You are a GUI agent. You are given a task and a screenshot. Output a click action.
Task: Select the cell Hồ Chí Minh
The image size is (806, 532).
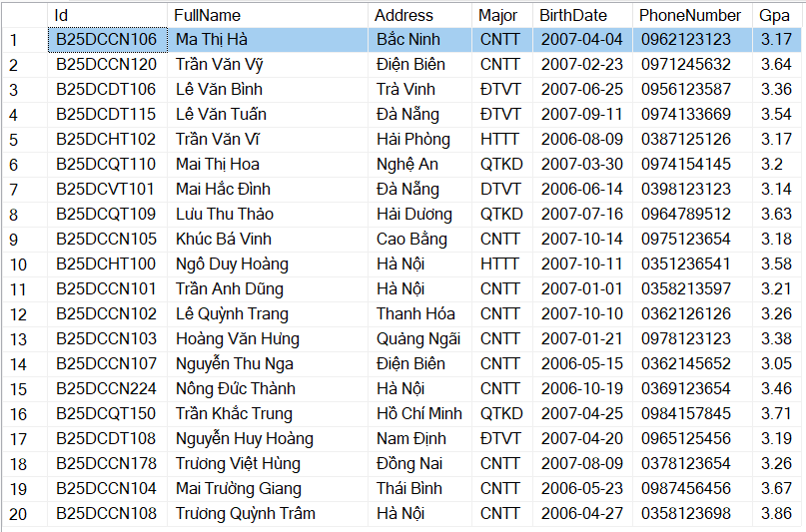click(x=419, y=414)
